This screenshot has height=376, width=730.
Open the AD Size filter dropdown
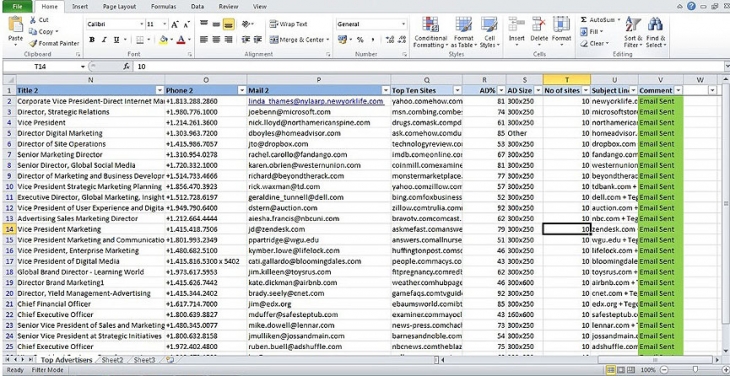click(538, 90)
